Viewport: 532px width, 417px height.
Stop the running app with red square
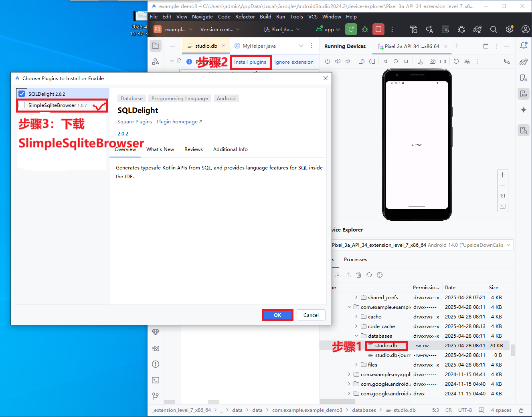(378, 29)
